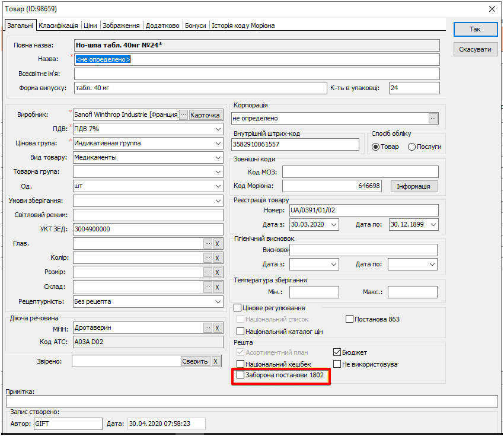504x436 pixels.
Task: Toggle the Національний кешбек checkbox
Action: 240,364
